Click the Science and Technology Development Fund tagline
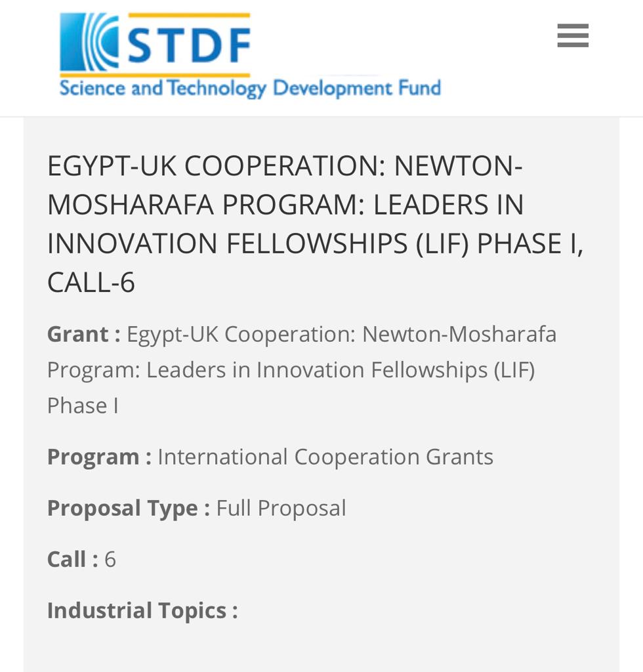This screenshot has width=643, height=672. pyautogui.click(x=249, y=88)
